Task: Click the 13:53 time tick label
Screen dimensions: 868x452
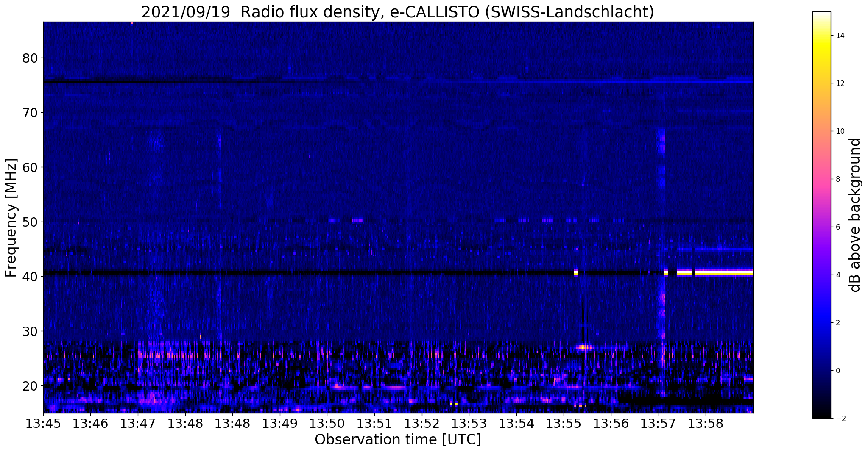Action: point(469,424)
